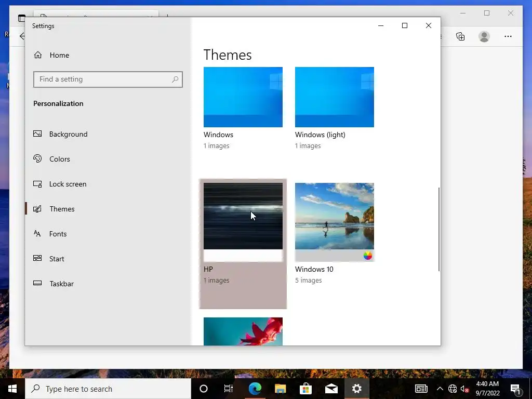
Task: Click the magnifier icon in Find a setting
Action: tap(175, 79)
